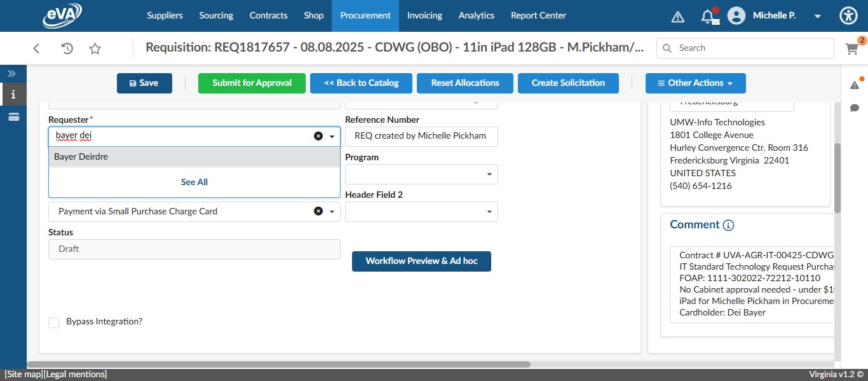Open the comment bubble on the right edge
868x381 pixels.
(855, 108)
